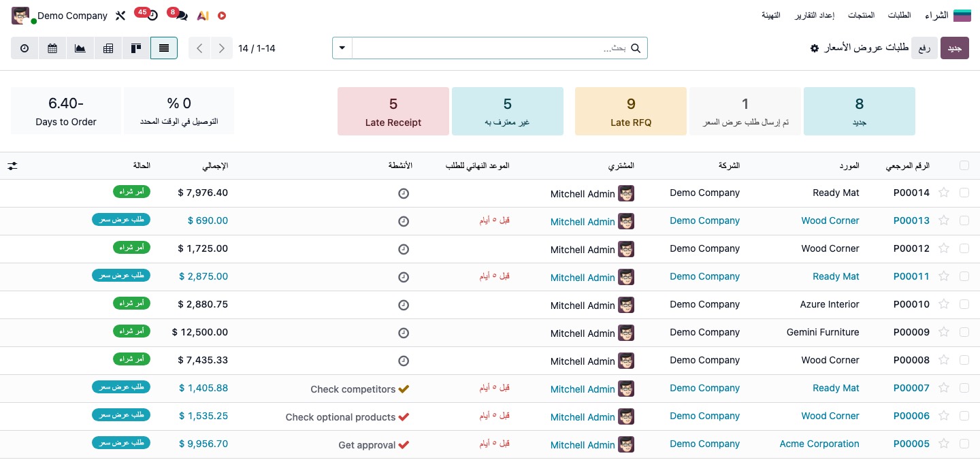Viewport: 980px width, 460px height.
Task: Click the Azure Interior vendor cell
Action: [830, 304]
